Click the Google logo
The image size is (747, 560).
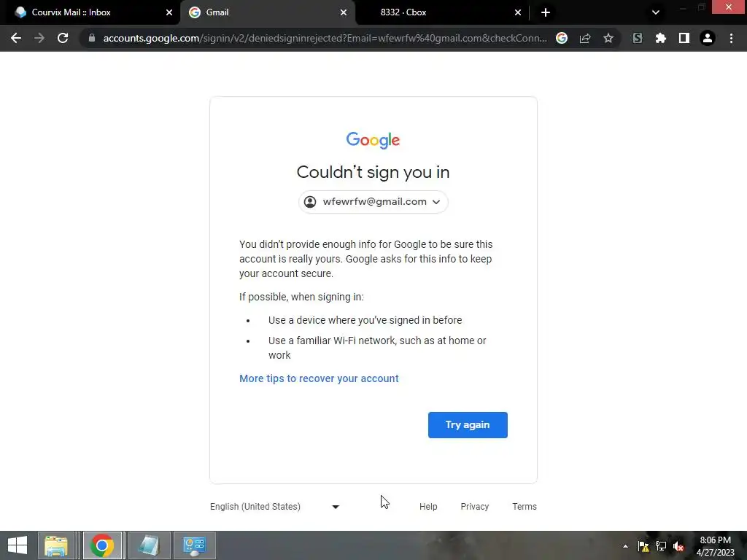point(373,140)
